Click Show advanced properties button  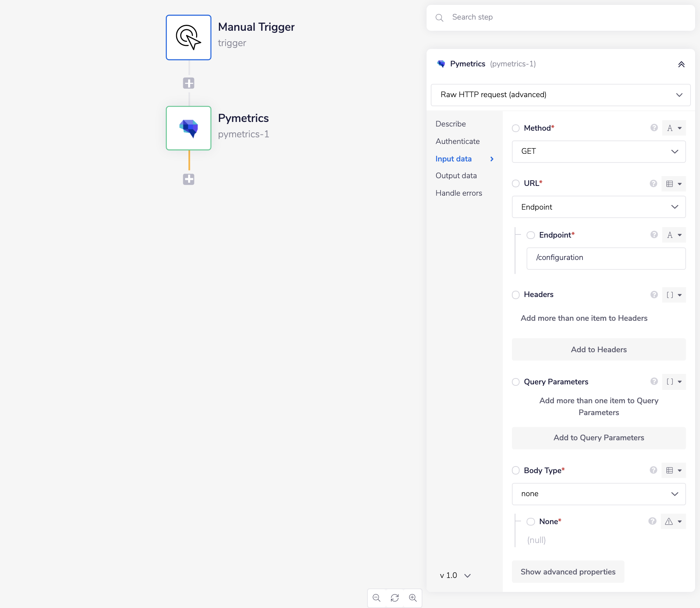(568, 572)
